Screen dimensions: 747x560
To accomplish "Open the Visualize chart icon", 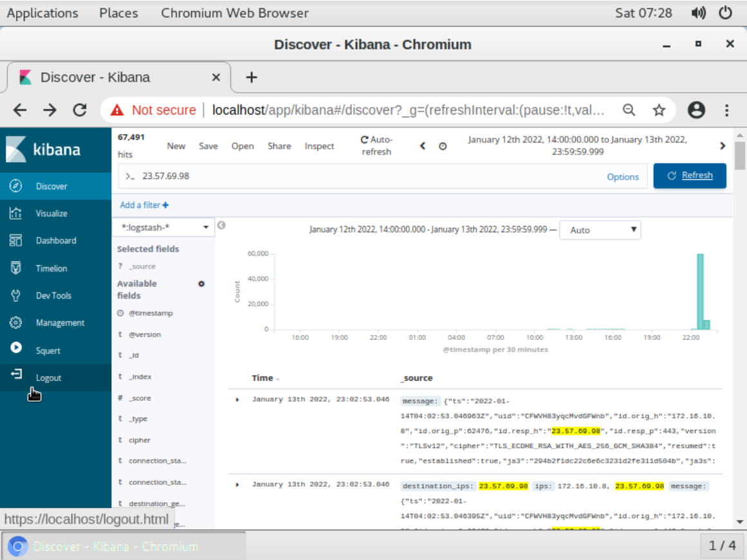I will [15, 213].
